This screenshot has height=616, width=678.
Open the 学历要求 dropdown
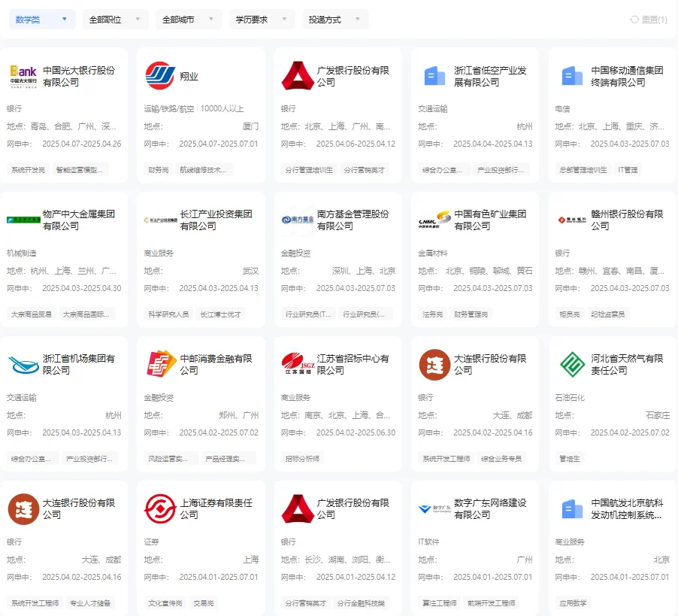[262, 20]
